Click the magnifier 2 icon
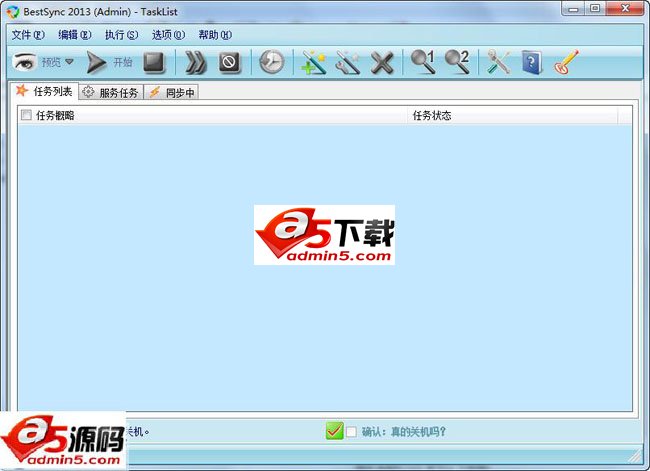650x471 pixels. (x=457, y=62)
